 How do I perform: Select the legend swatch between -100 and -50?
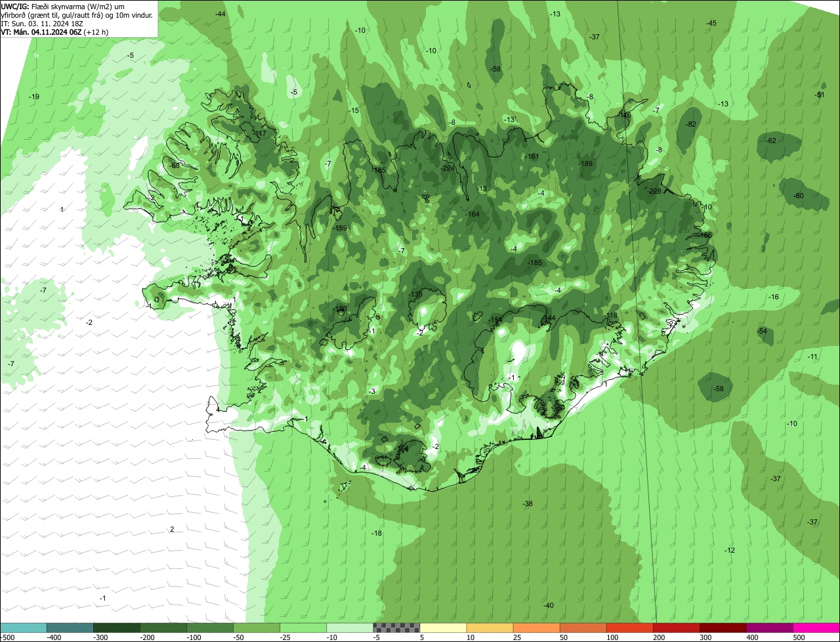(210, 628)
